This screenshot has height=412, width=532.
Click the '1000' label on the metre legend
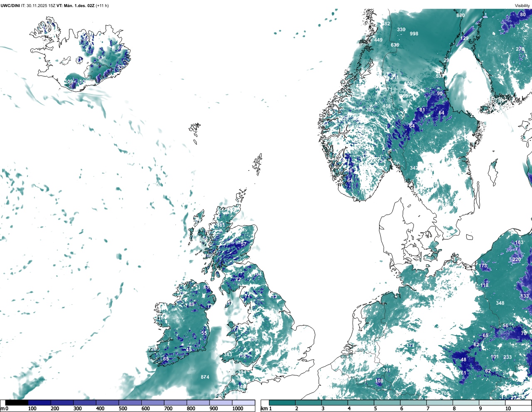(237, 409)
